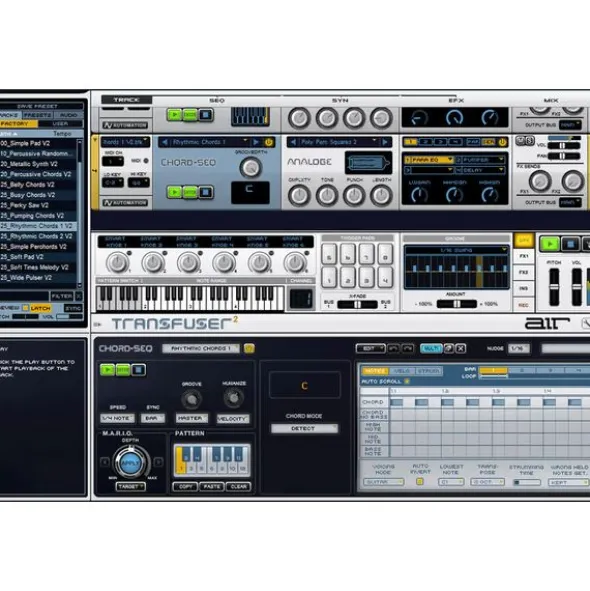Close the editor with the X button
This screenshot has height=591, width=590.
point(461,348)
